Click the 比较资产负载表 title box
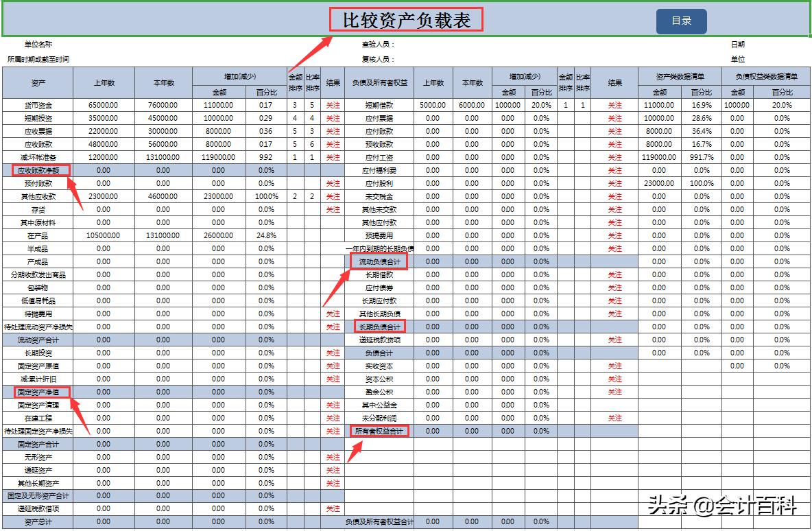 tap(406, 17)
